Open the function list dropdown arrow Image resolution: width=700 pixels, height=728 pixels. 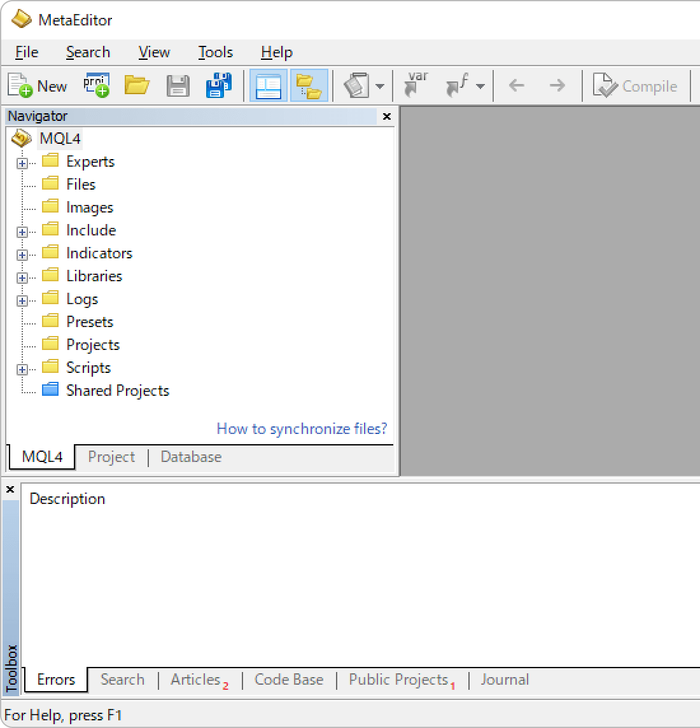[x=480, y=86]
